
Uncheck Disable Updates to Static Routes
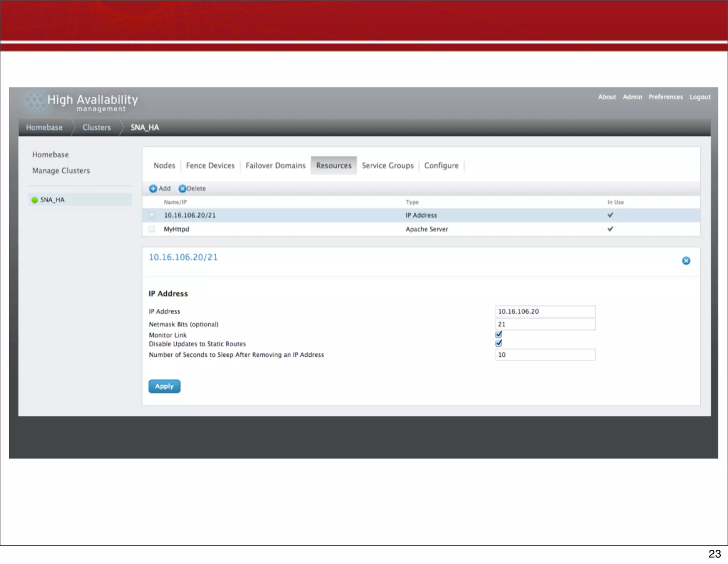pos(499,343)
